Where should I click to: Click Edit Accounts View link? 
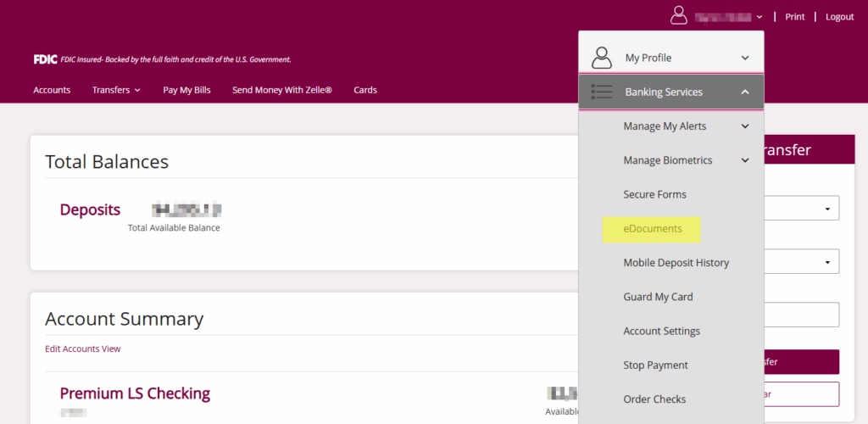click(82, 349)
